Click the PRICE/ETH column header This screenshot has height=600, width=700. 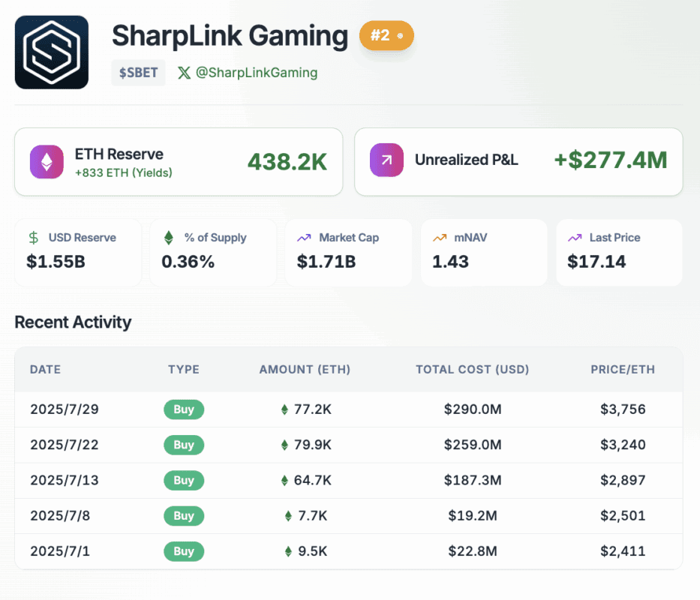coord(623,369)
